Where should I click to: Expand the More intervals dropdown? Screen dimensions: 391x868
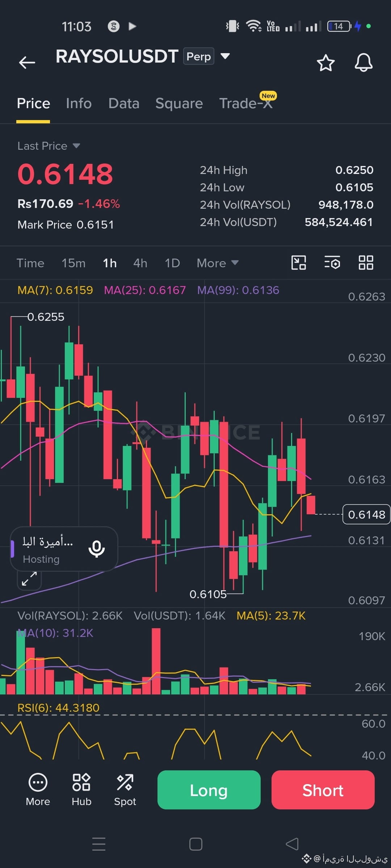(218, 263)
